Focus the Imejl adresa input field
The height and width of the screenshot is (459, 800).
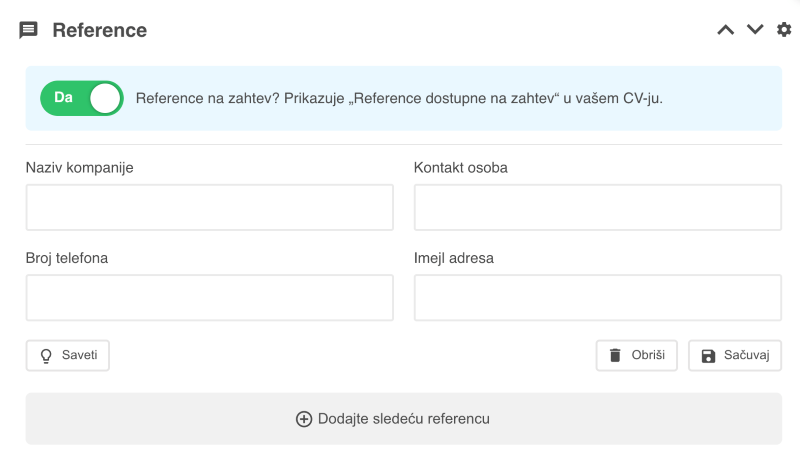point(597,298)
